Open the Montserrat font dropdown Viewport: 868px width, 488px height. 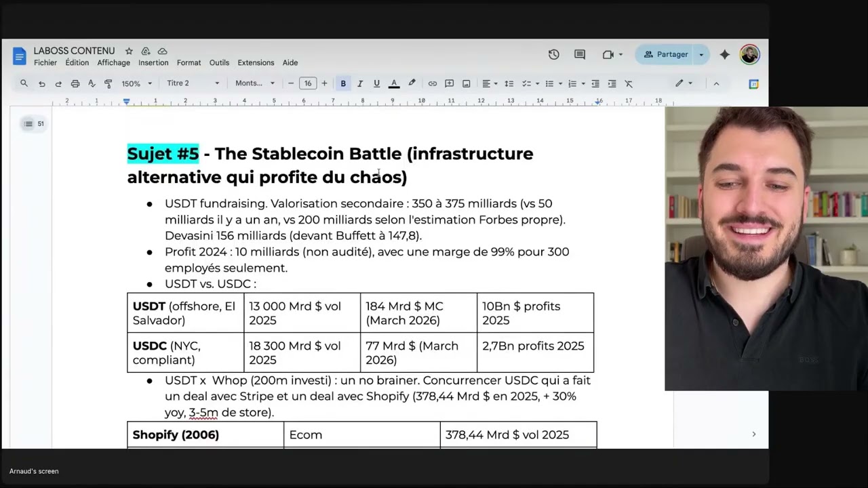[x=255, y=83]
